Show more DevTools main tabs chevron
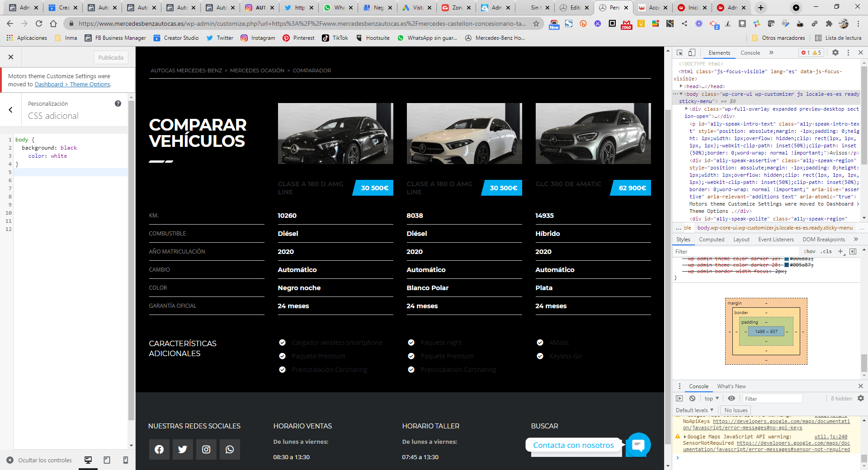This screenshot has height=470, width=868. click(x=772, y=53)
